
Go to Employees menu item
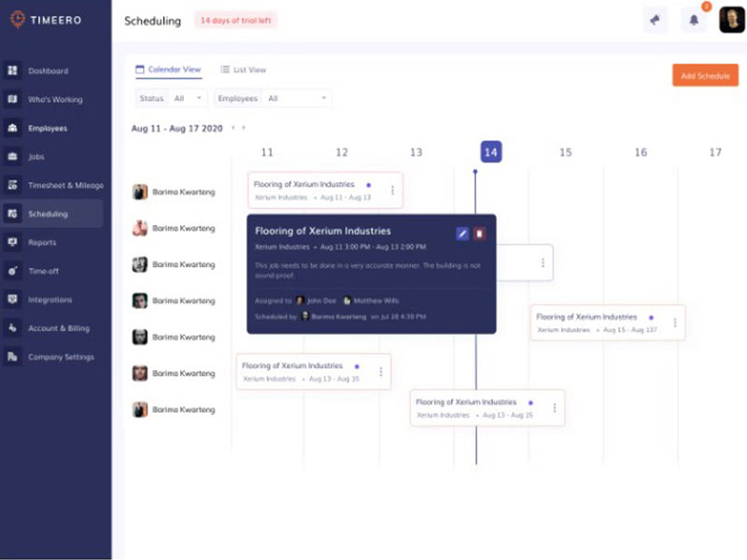pyautogui.click(x=48, y=128)
